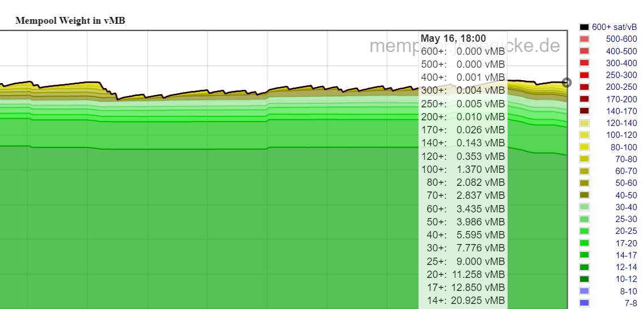Click the 200-250 legend label
The image size is (644, 309).
pyautogui.click(x=621, y=87)
